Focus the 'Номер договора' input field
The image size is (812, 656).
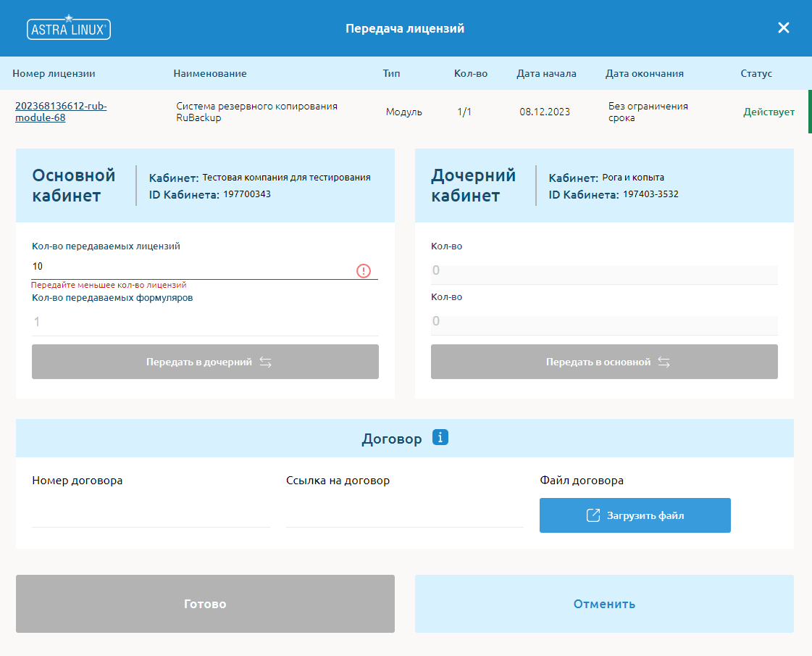coord(151,513)
